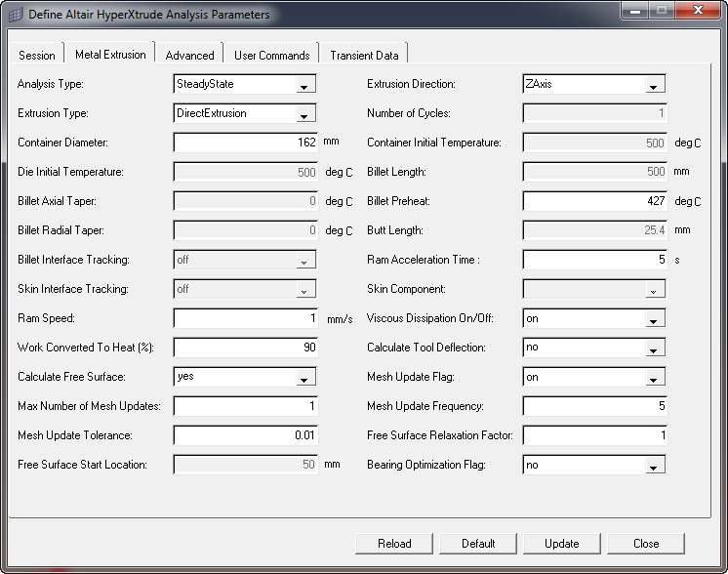728x574 pixels.
Task: Click the HyperXtrude dialog title bar icon
Action: 15,15
